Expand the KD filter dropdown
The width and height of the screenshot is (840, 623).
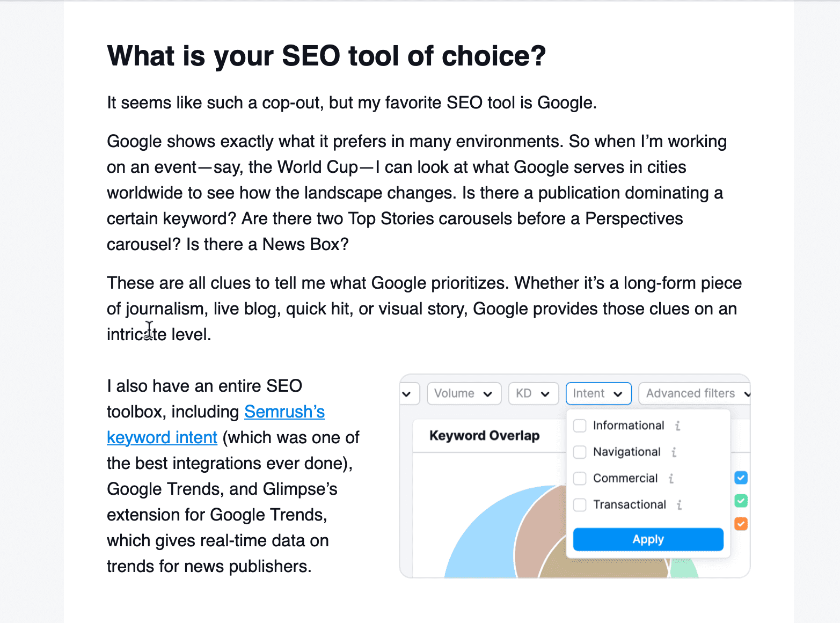(x=533, y=393)
